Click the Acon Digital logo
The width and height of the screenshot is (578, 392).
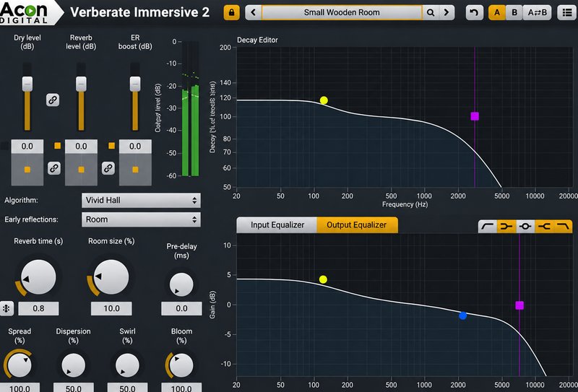coord(27,12)
